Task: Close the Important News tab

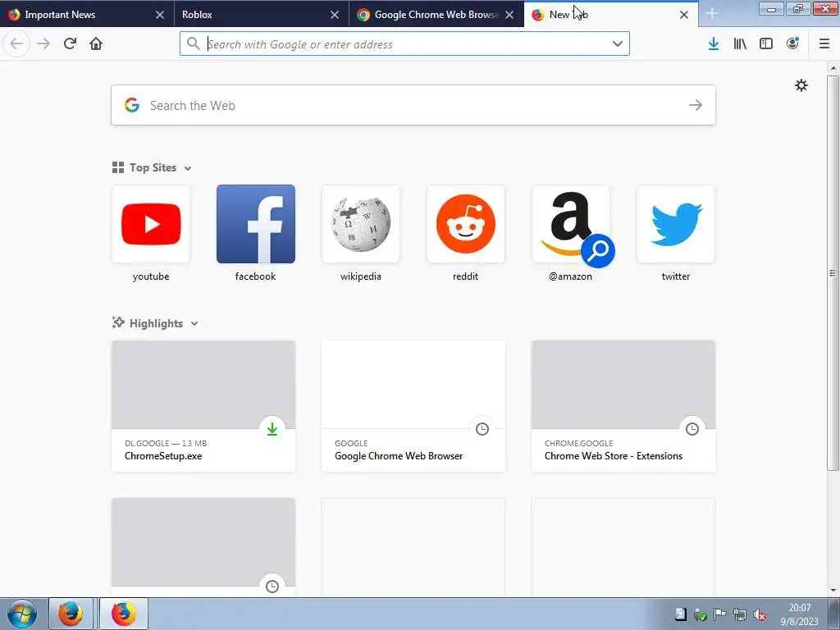Action: click(x=160, y=15)
